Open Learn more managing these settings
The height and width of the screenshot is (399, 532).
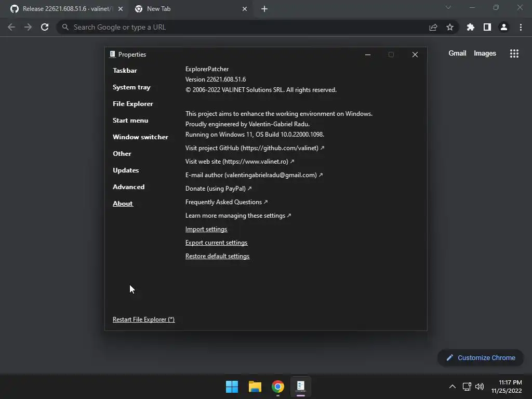click(238, 216)
